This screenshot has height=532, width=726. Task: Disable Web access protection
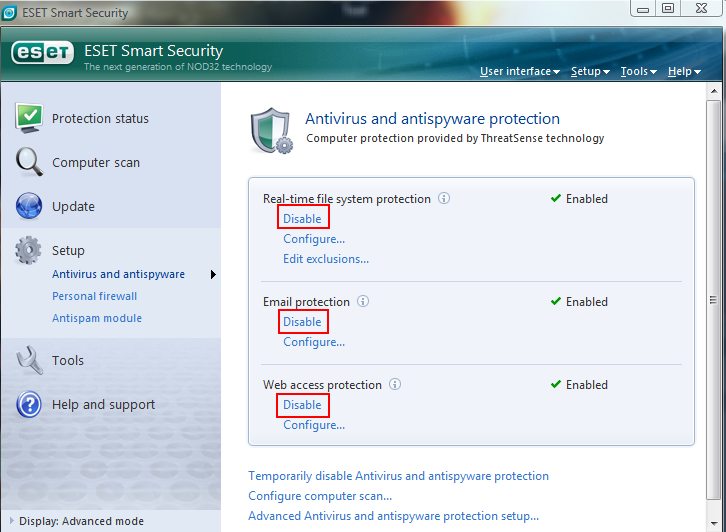click(x=302, y=405)
